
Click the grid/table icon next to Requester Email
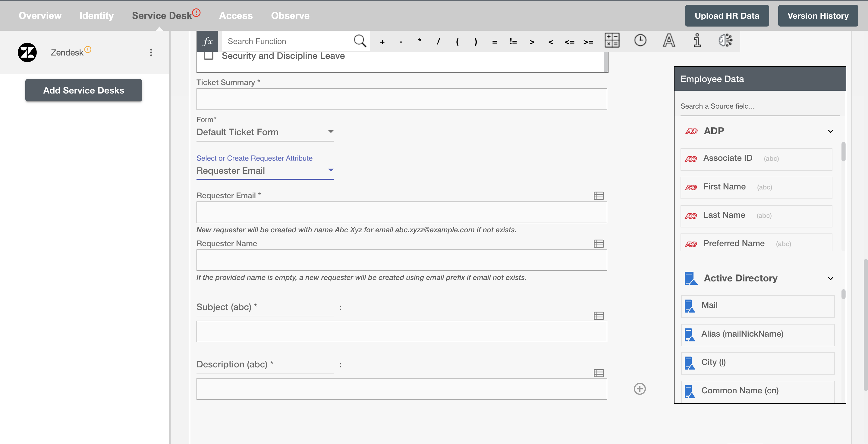click(599, 196)
